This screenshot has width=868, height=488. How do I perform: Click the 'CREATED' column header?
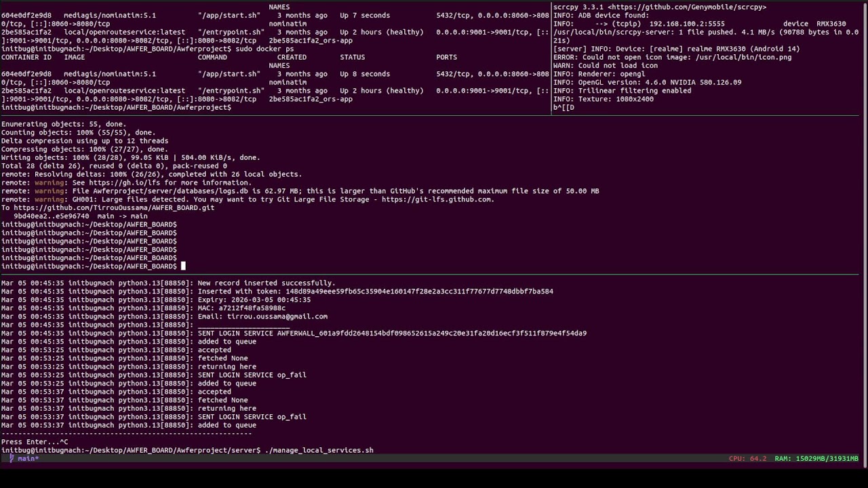(x=292, y=57)
